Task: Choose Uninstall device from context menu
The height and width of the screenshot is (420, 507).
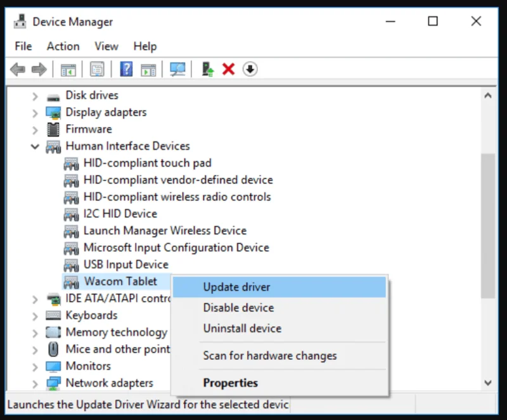Action: (x=279, y=328)
